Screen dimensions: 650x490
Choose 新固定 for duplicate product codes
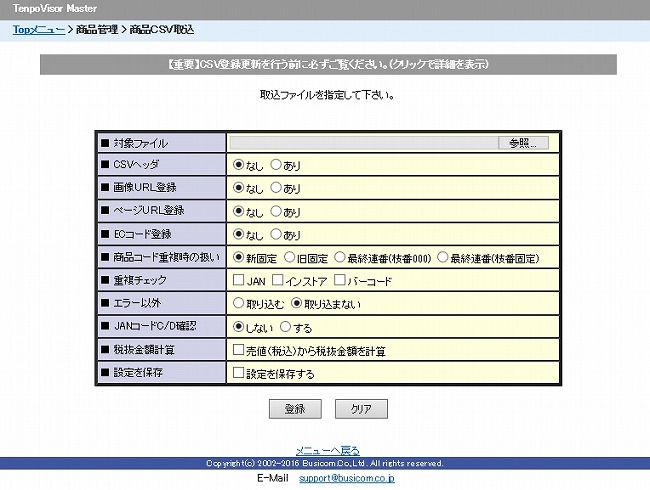tap(238, 257)
